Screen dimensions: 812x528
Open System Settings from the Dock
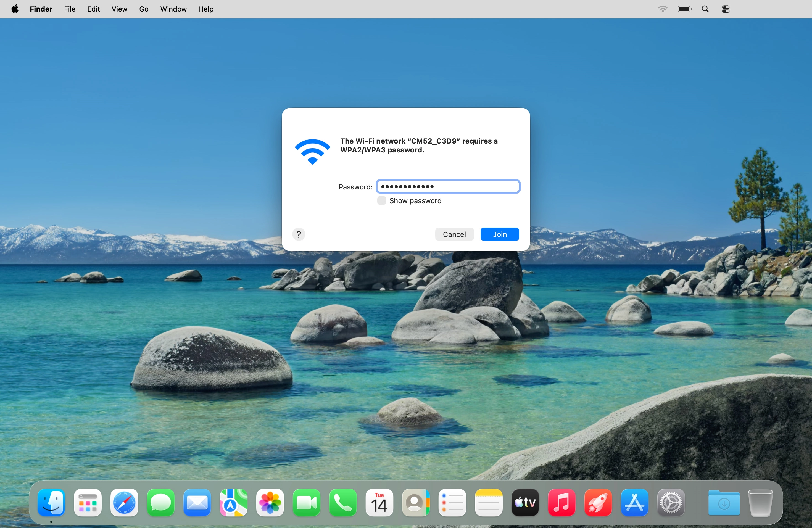(x=671, y=503)
